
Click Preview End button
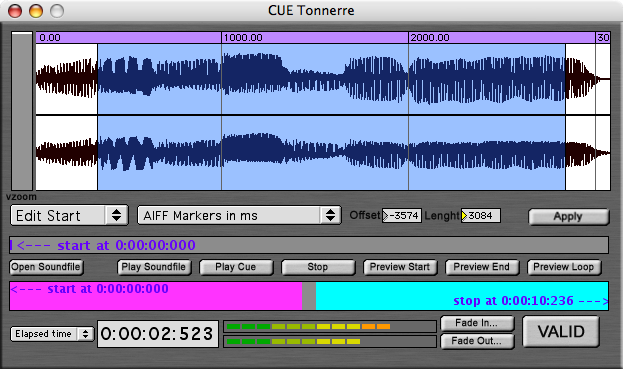point(482,267)
